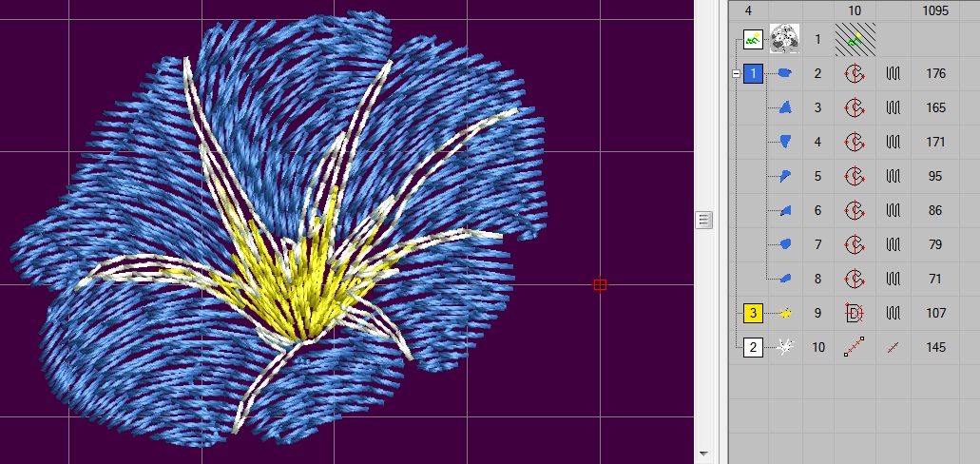Select the white color 2 swatch

coord(753,347)
